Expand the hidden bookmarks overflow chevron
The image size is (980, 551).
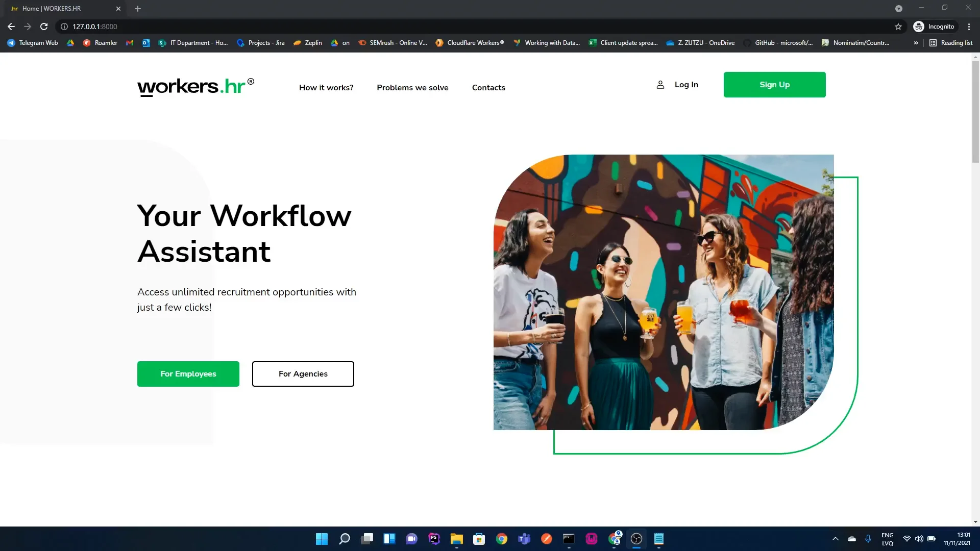916,43
